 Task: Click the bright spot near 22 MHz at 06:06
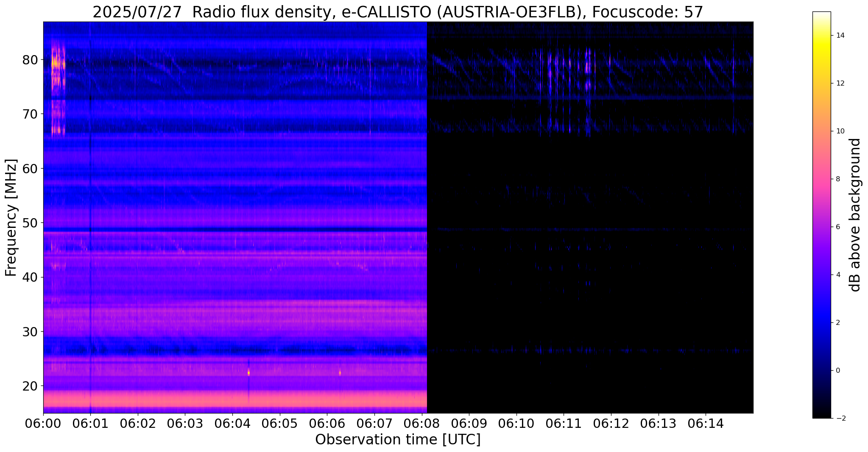tap(340, 373)
